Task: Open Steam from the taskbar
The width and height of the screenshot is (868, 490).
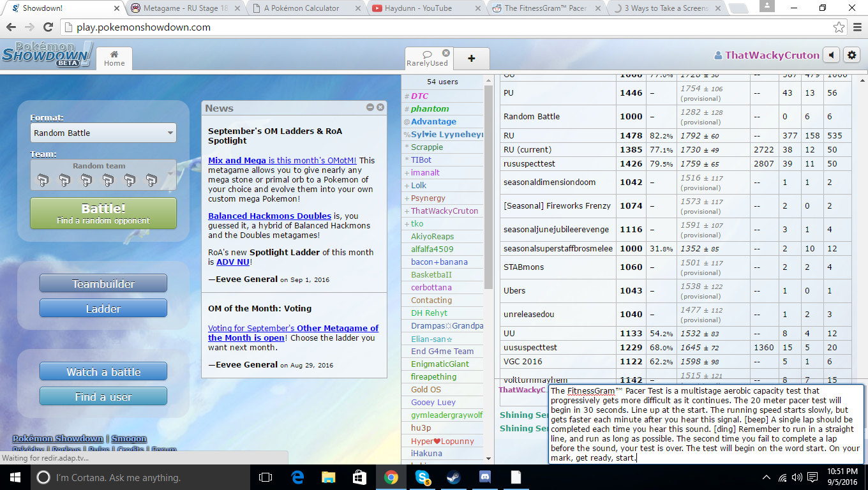Action: click(x=454, y=477)
